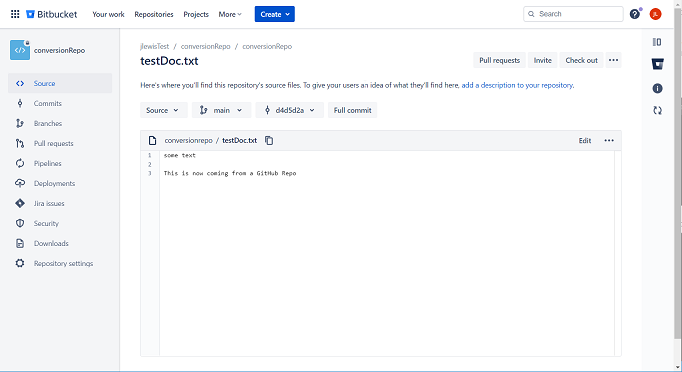Open Repositories in top navigation
The height and width of the screenshot is (372, 682).
click(x=154, y=14)
